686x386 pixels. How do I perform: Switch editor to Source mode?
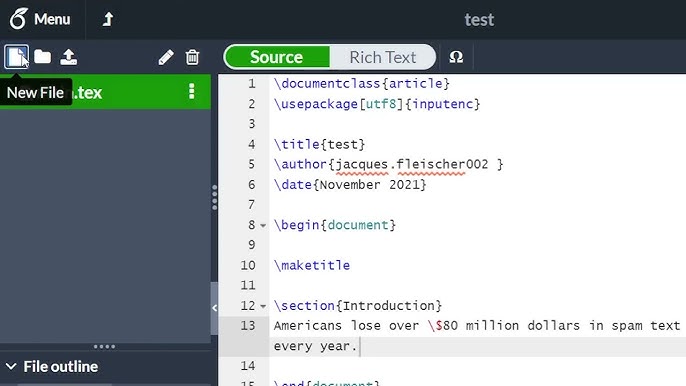277,57
